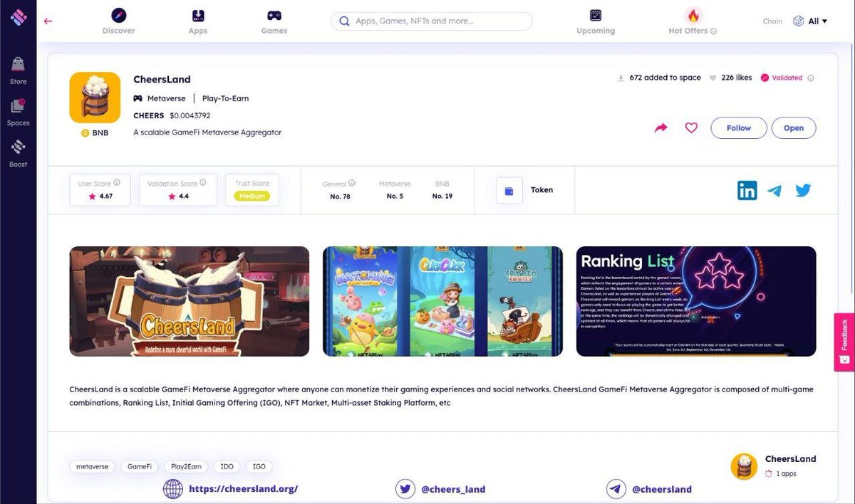Click the CHEERS $0.0043792 price text

[x=172, y=115]
